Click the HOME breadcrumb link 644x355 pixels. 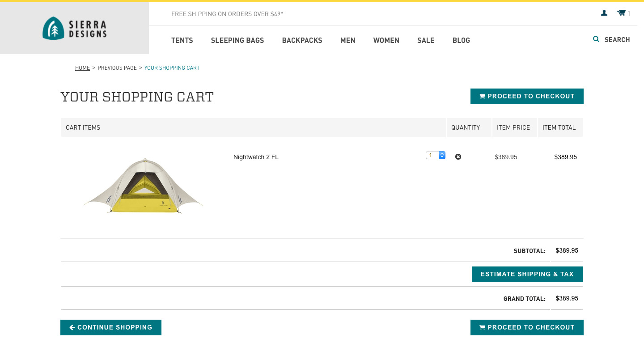[x=82, y=68]
